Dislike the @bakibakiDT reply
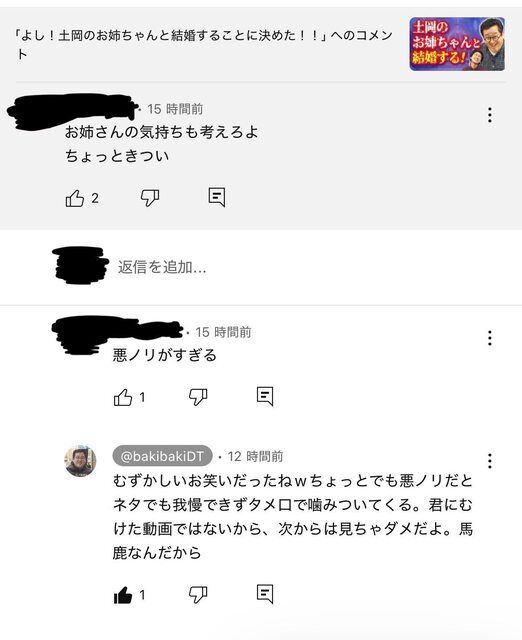The image size is (522, 640). 198,595
